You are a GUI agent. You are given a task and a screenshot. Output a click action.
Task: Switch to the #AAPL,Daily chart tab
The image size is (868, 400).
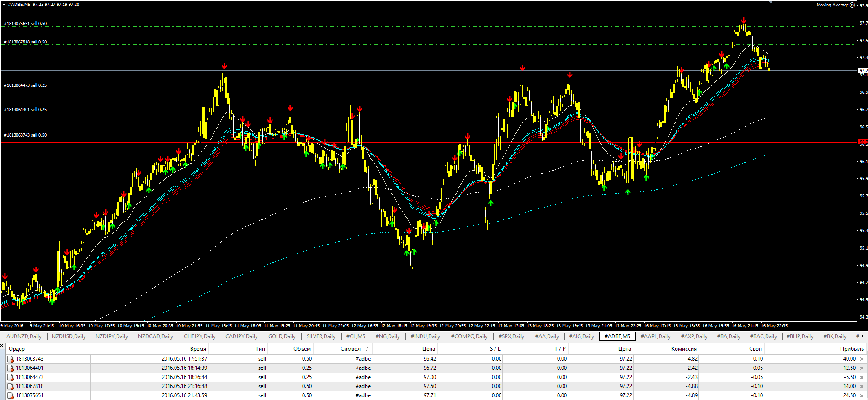[655, 336]
